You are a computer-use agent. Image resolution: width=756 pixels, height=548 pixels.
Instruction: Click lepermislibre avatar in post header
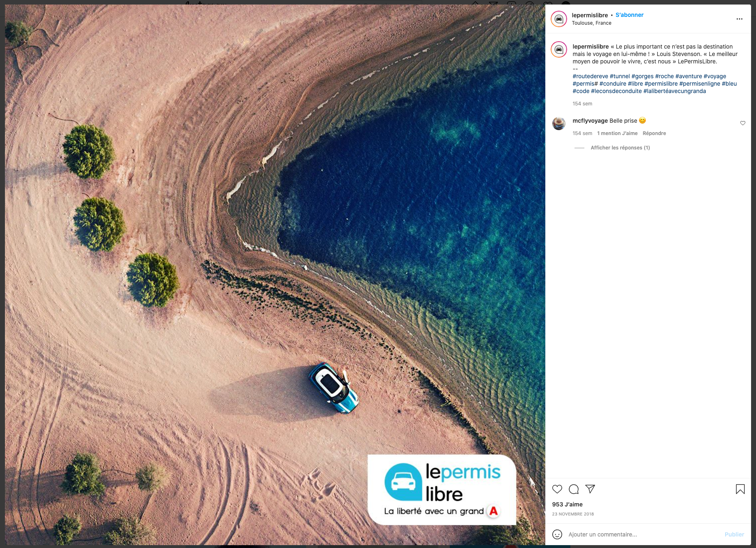(559, 19)
